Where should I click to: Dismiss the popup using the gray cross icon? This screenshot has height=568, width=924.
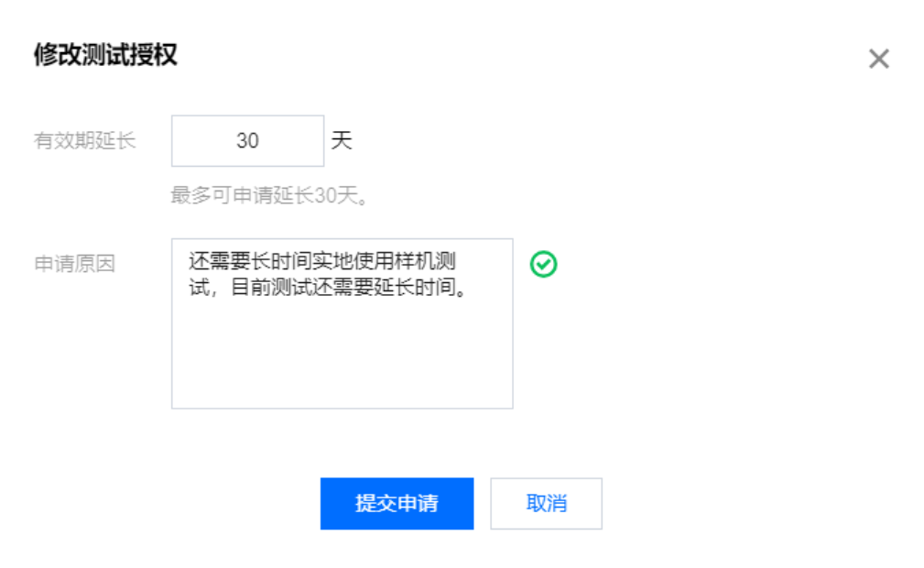[x=878, y=59]
